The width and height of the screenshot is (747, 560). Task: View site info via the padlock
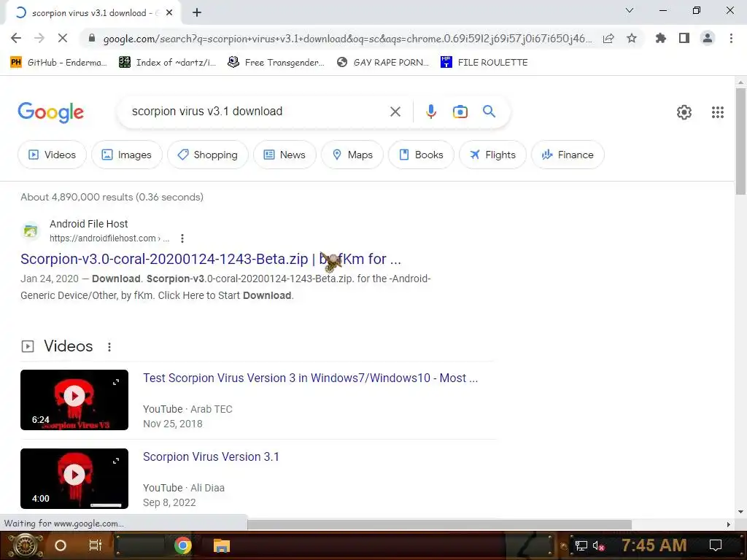[x=92, y=39]
